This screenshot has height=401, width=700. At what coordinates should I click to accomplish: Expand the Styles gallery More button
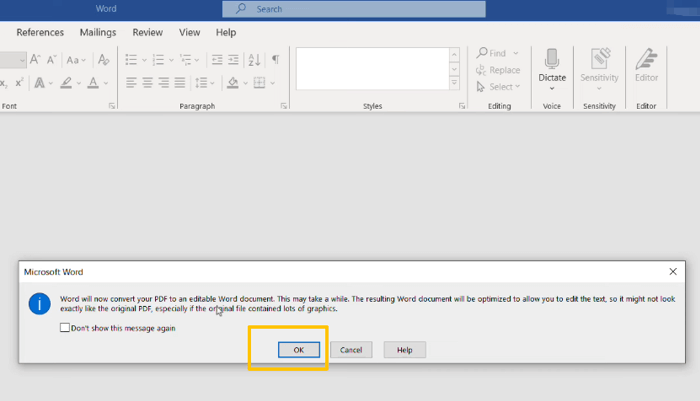tap(454, 83)
